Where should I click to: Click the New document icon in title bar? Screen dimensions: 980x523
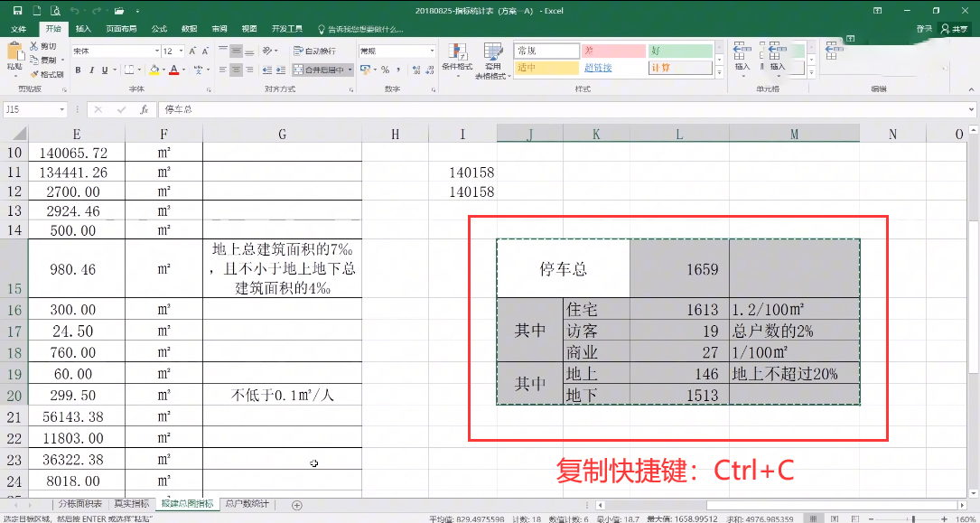tap(36, 11)
